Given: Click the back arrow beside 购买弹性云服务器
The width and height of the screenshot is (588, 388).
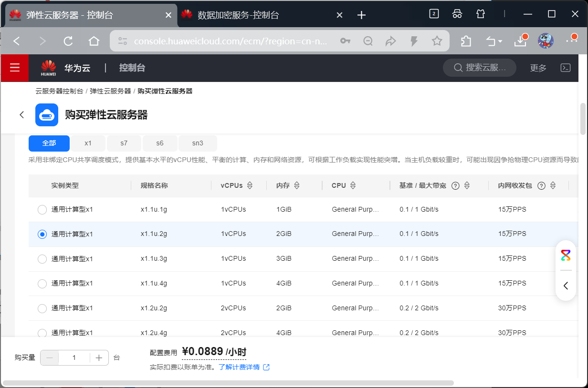Looking at the screenshot, I should (21, 115).
